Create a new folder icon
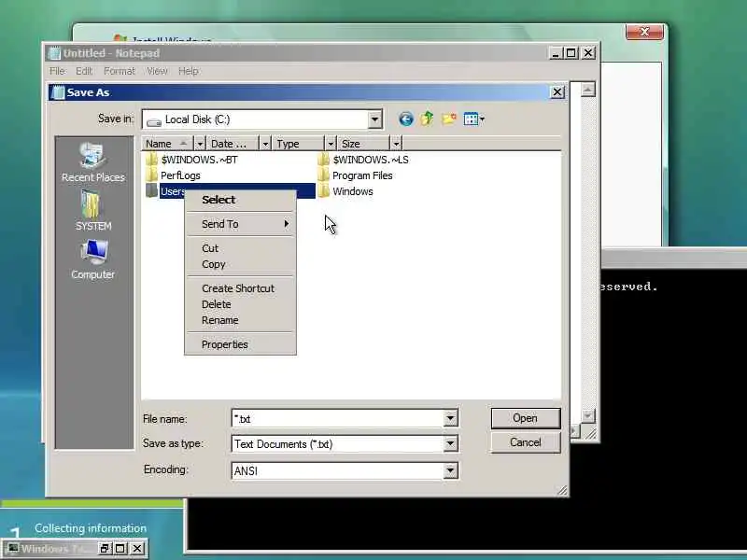The image size is (747, 560). [449, 119]
